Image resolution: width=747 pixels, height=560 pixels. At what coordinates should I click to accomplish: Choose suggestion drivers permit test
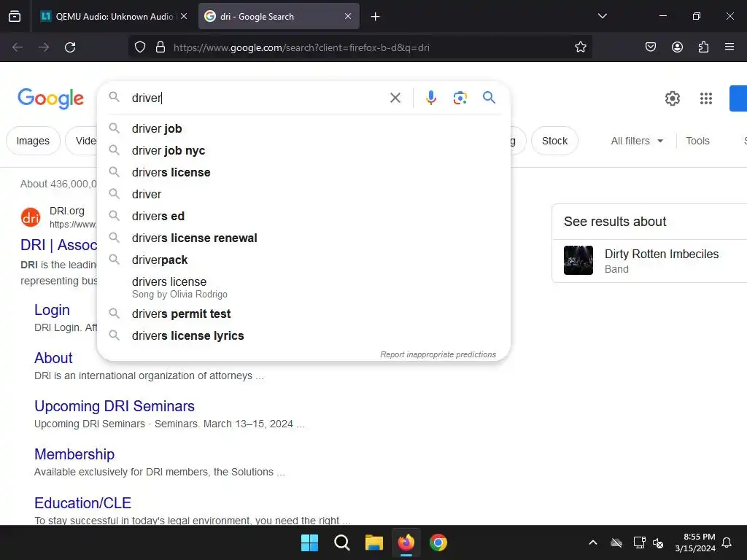[x=303, y=314]
